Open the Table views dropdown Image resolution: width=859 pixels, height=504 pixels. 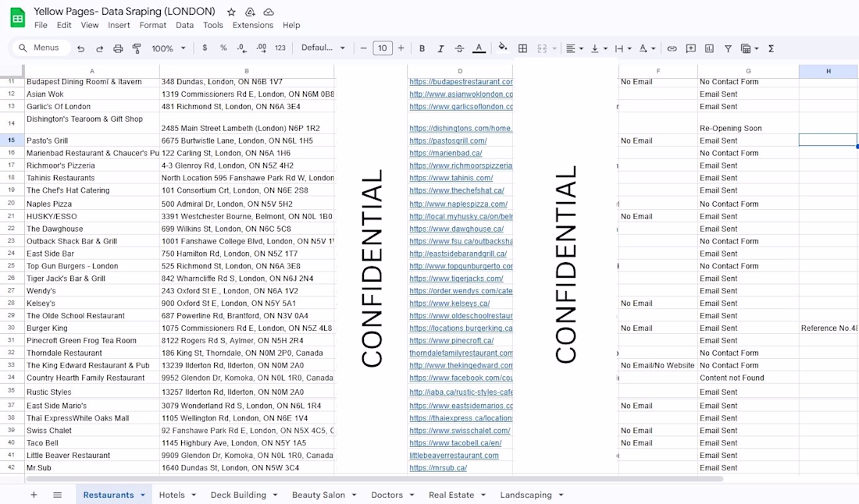coord(750,48)
